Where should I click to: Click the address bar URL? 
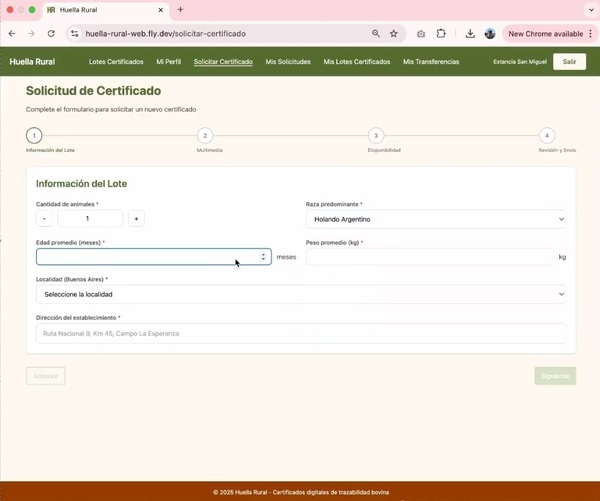(165, 34)
